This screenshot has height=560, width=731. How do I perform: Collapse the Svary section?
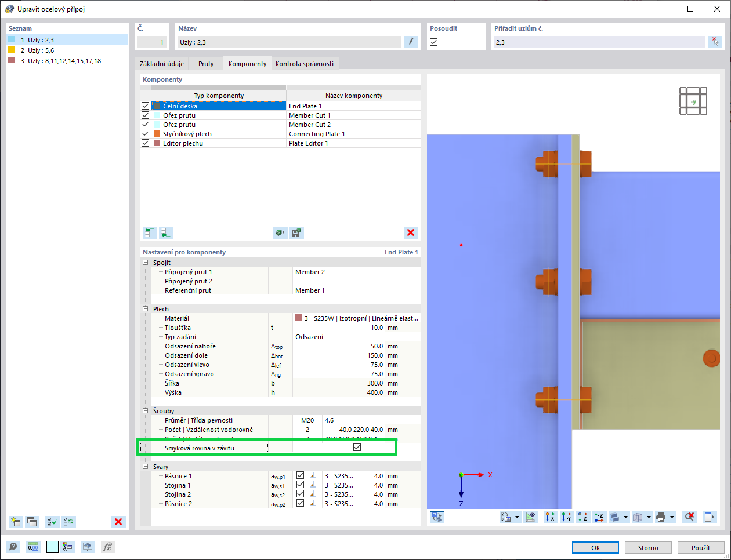[x=146, y=467]
